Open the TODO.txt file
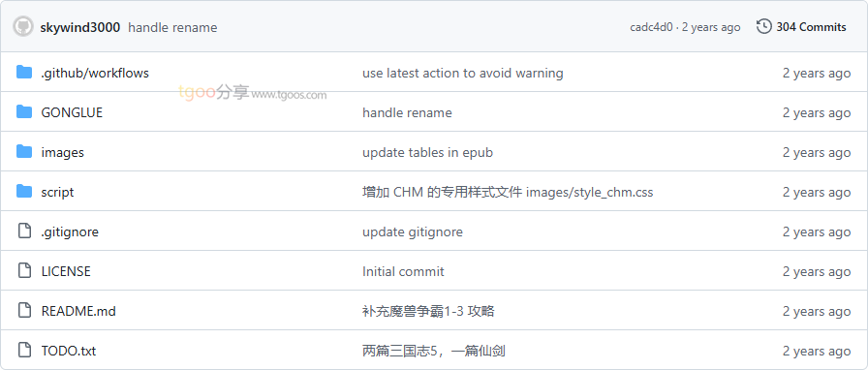The image size is (868, 370). (x=69, y=352)
